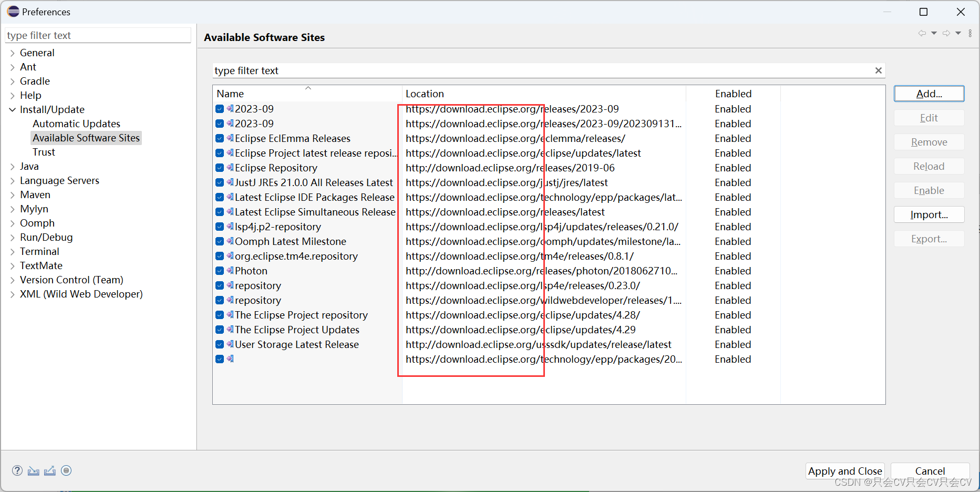Screen dimensions: 980x492
Task: Expand the Maven preferences node
Action: tap(13, 195)
